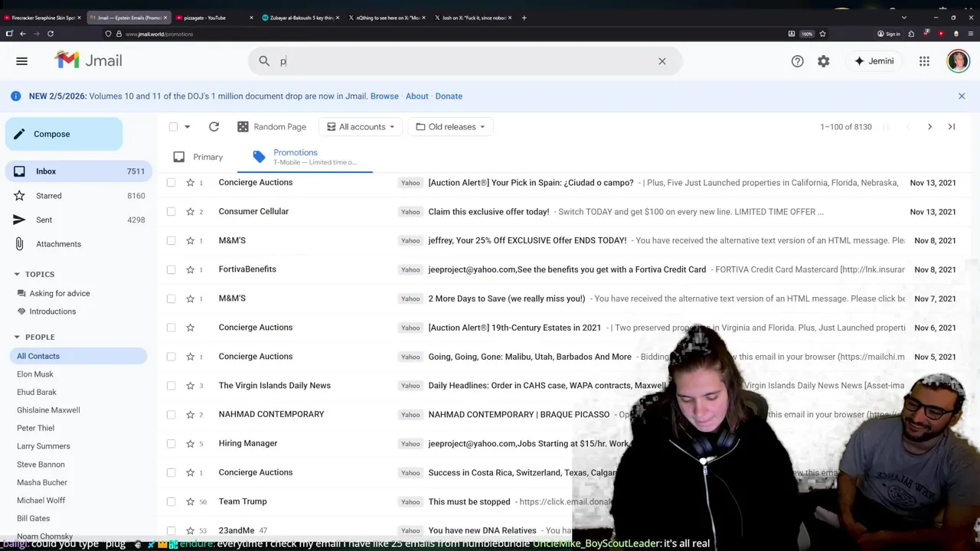Dismiss the NEW 2/5/2026 announcement banner
Image resolution: width=980 pixels, height=551 pixels.
click(962, 96)
